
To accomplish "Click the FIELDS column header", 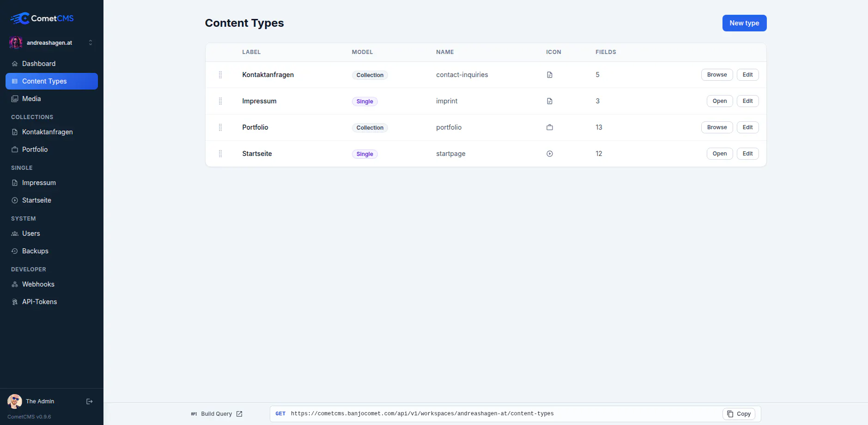I will [x=606, y=52].
